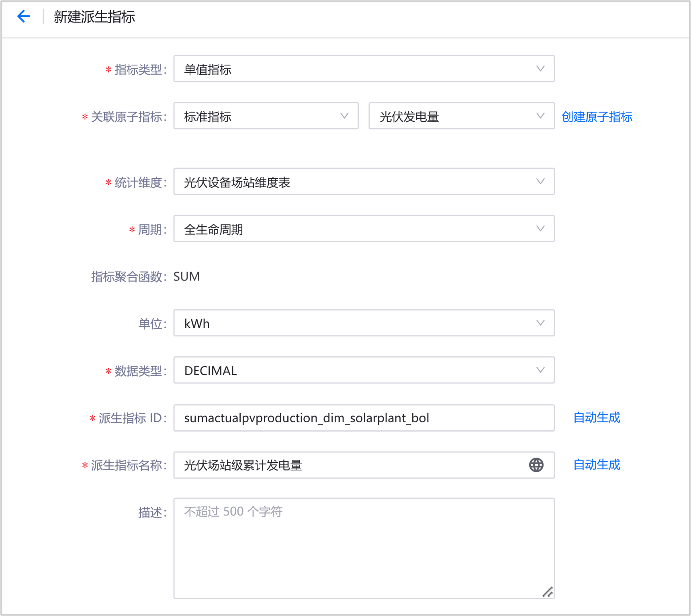
Task: Click the chevron arrow in 数据类型 field
Action: (x=540, y=370)
